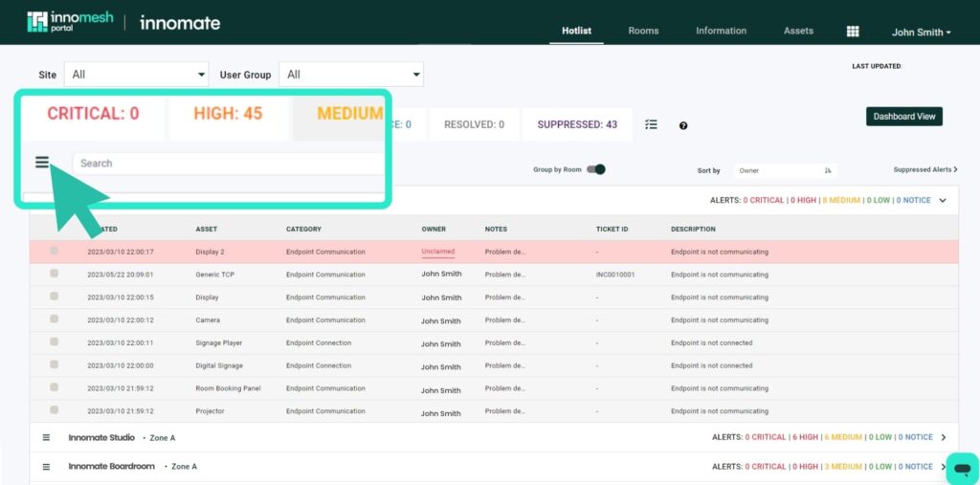This screenshot has width=980, height=485.
Task: Click the 2023/05/22 20:09:01 timestamp
Action: click(x=121, y=275)
